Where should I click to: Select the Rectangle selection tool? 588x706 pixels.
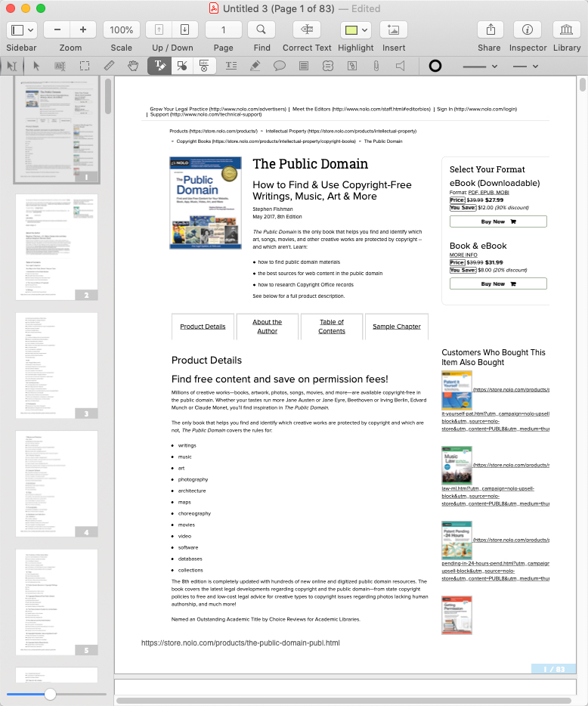pyautogui.click(x=84, y=67)
